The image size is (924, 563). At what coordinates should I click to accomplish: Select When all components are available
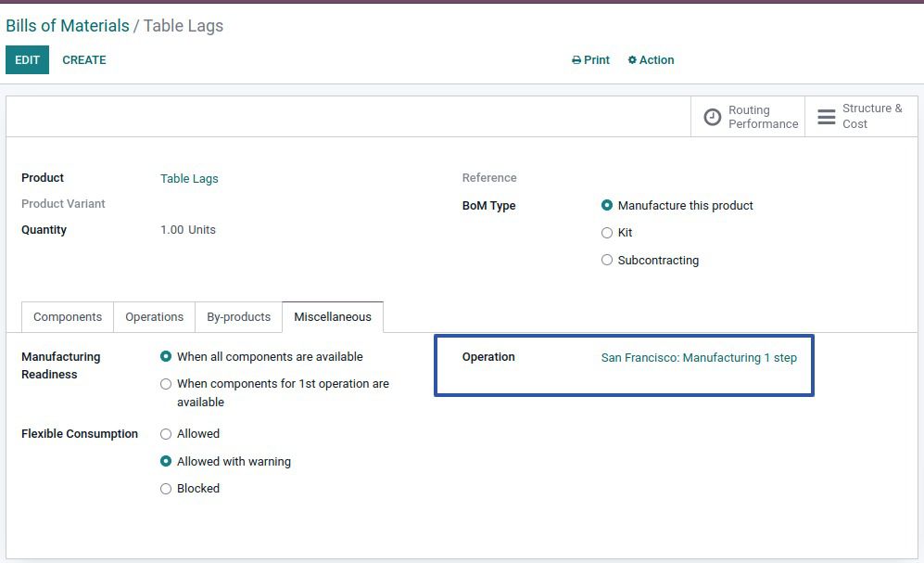pyautogui.click(x=166, y=357)
